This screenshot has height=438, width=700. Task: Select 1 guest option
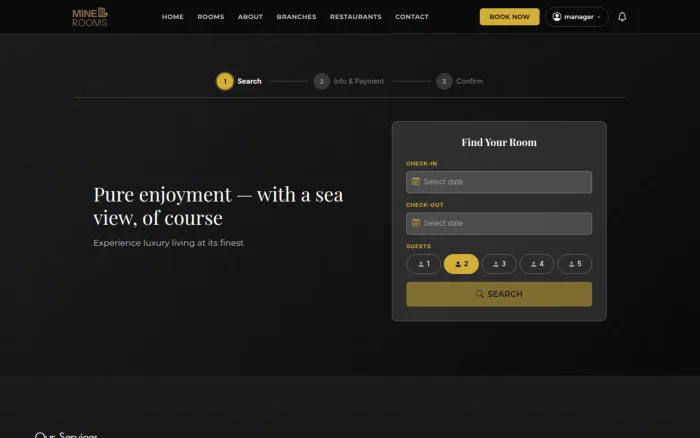pyautogui.click(x=423, y=264)
